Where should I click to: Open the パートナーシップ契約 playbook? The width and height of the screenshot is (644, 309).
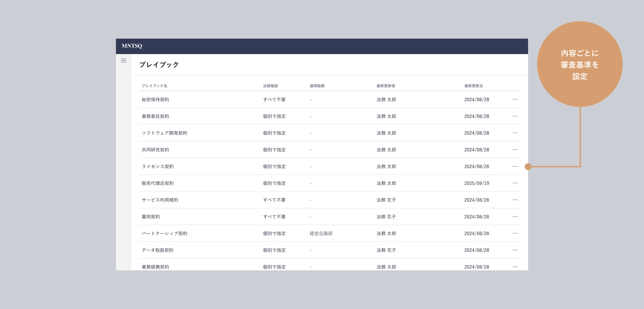click(x=164, y=234)
